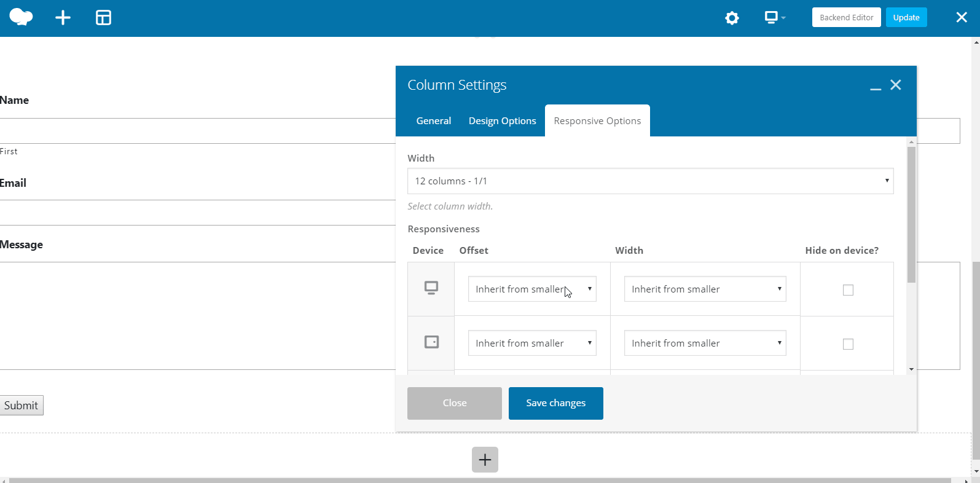This screenshot has height=483, width=980.
Task: Open page settings gear icon
Action: tap(732, 18)
